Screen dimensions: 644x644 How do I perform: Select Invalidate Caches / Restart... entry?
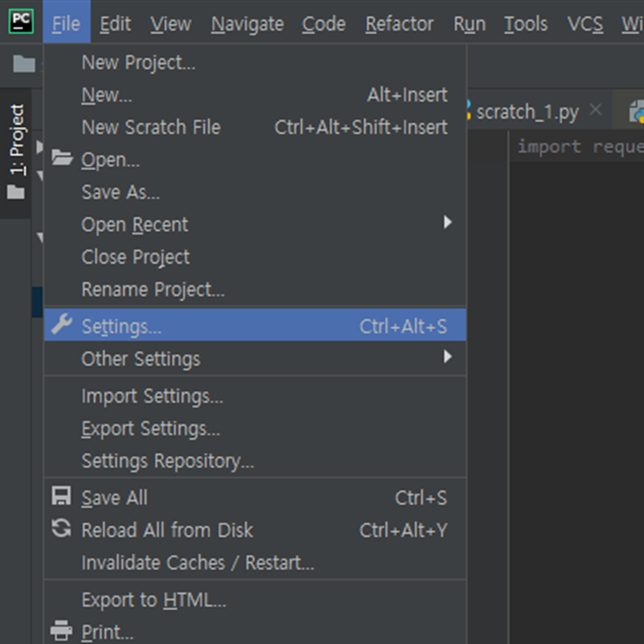coord(255,563)
